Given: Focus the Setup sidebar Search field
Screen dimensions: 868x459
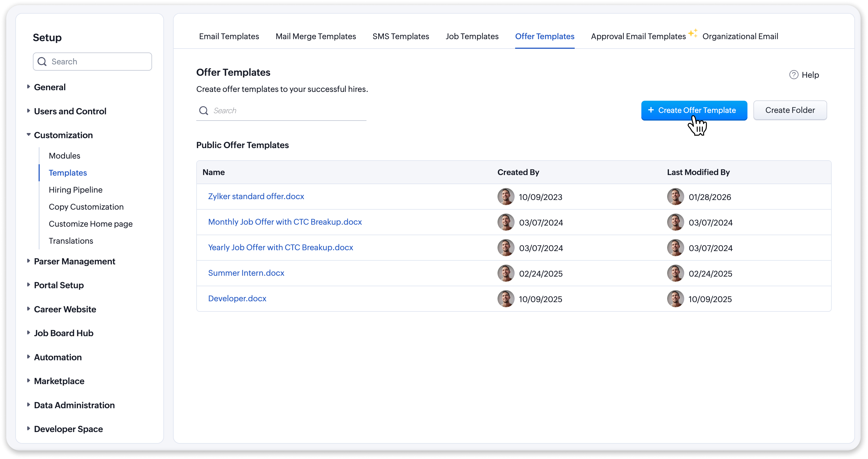Looking at the screenshot, I should click(98, 62).
